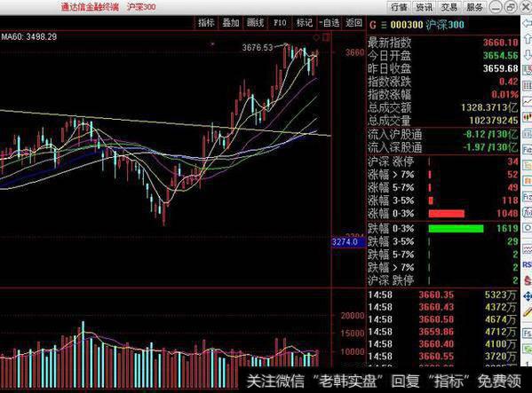Click the Fs sidebar icon
The image size is (532, 393).
pyautogui.click(x=528, y=333)
